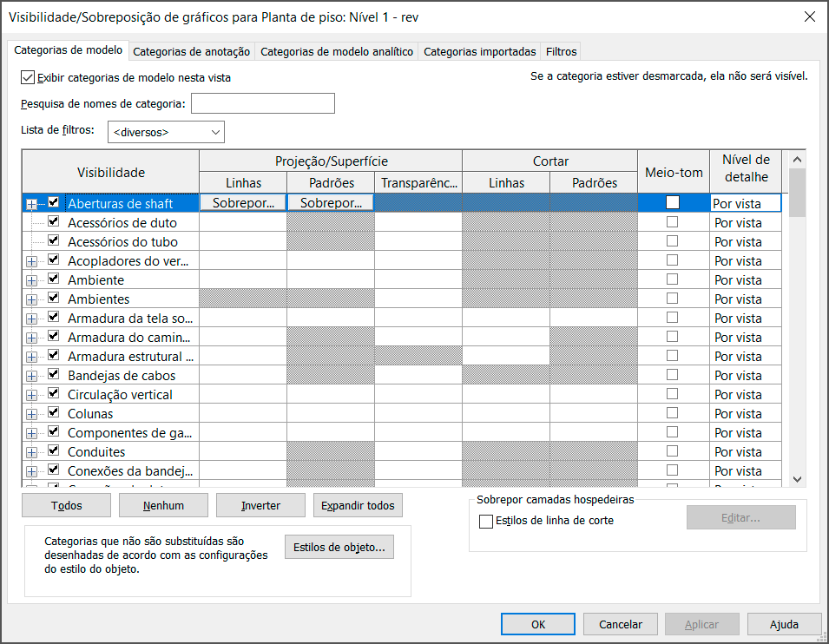
Task: Switch to Categorias de anotação tab
Action: [192, 52]
